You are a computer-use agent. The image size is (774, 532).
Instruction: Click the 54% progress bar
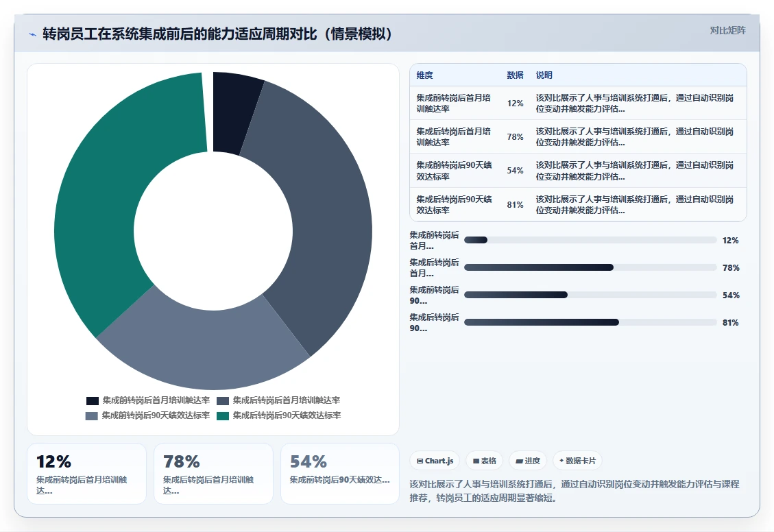[590, 295]
